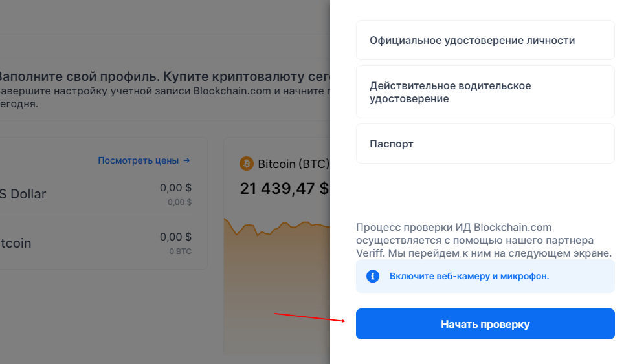
Task: Click the arrow icon beside Посмотреть цены
Action: coord(186,160)
